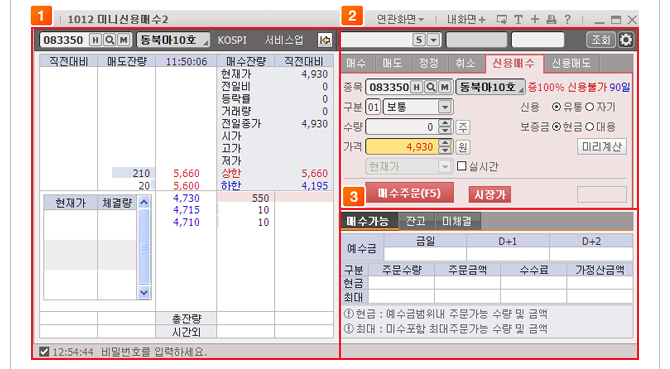Screen dimensions: 670x369
Task: Click bid price 4,710 in order book
Action: pos(186,222)
